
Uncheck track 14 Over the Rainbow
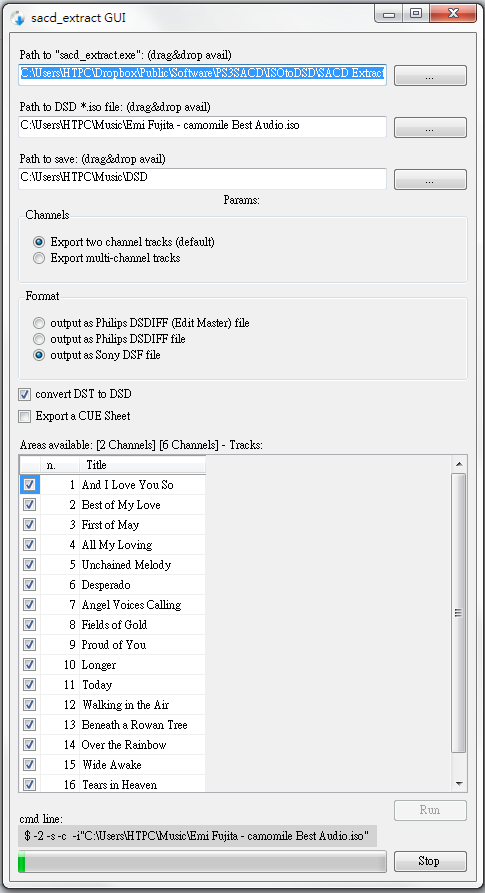coord(30,744)
